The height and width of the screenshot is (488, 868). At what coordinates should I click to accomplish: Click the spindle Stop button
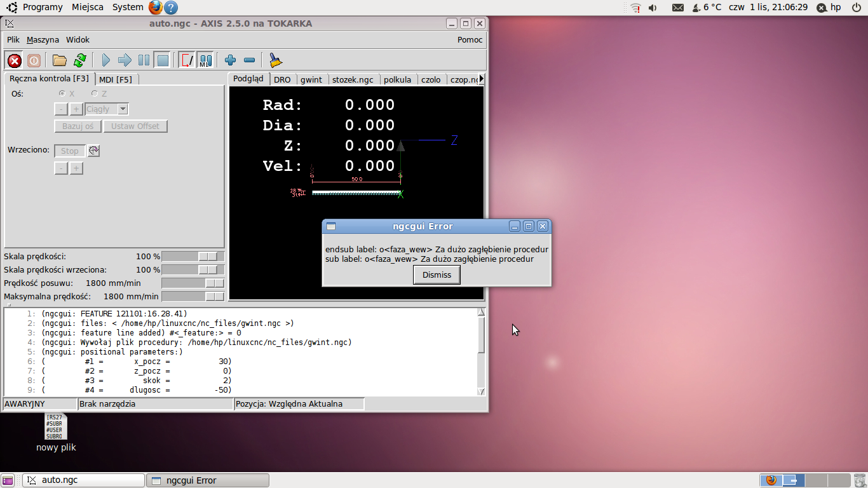coord(70,151)
